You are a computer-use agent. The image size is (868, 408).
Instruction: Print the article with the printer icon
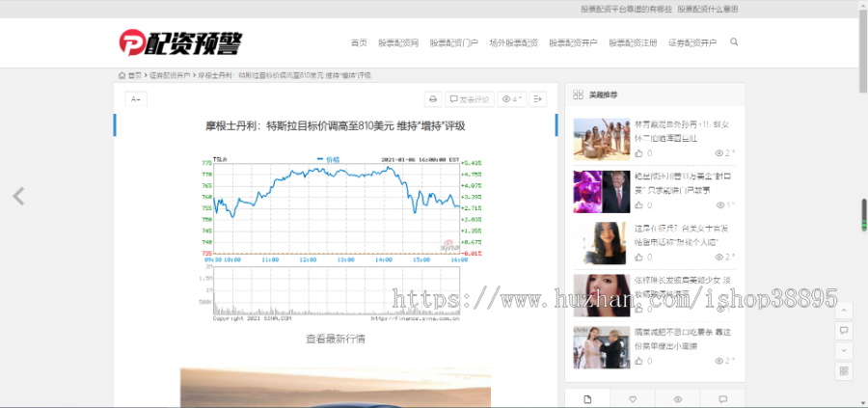click(432, 99)
